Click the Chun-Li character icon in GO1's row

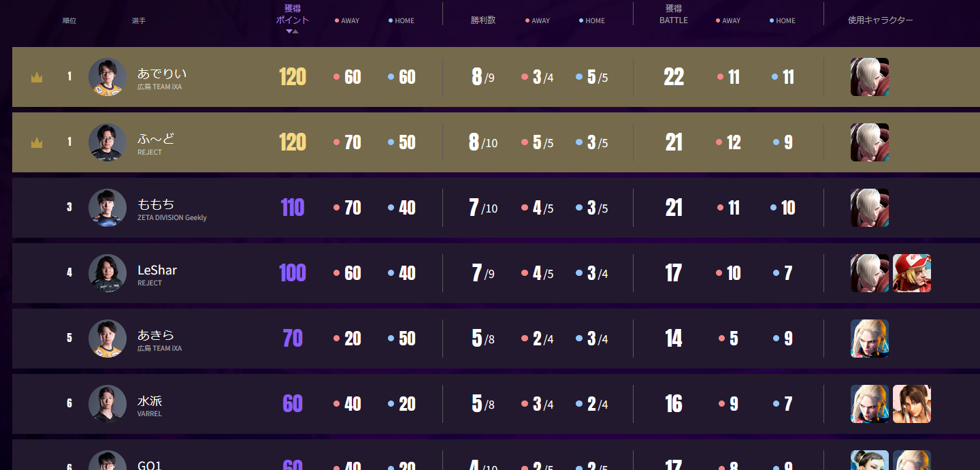tap(869, 460)
